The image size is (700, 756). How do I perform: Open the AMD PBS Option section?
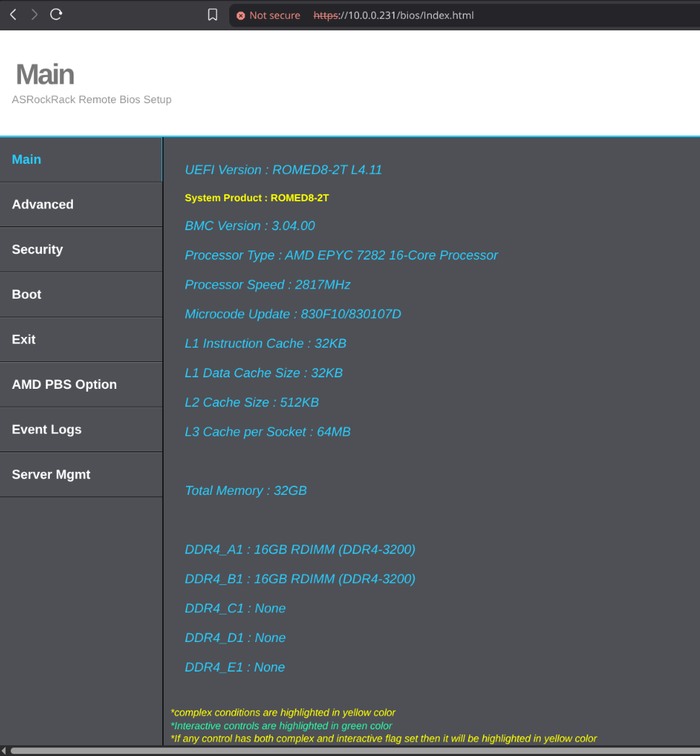[81, 384]
